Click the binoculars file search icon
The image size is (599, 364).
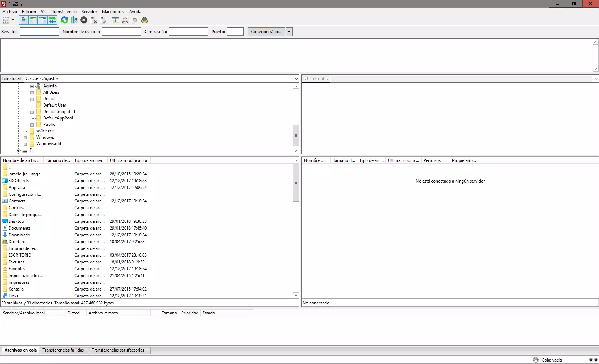click(144, 20)
